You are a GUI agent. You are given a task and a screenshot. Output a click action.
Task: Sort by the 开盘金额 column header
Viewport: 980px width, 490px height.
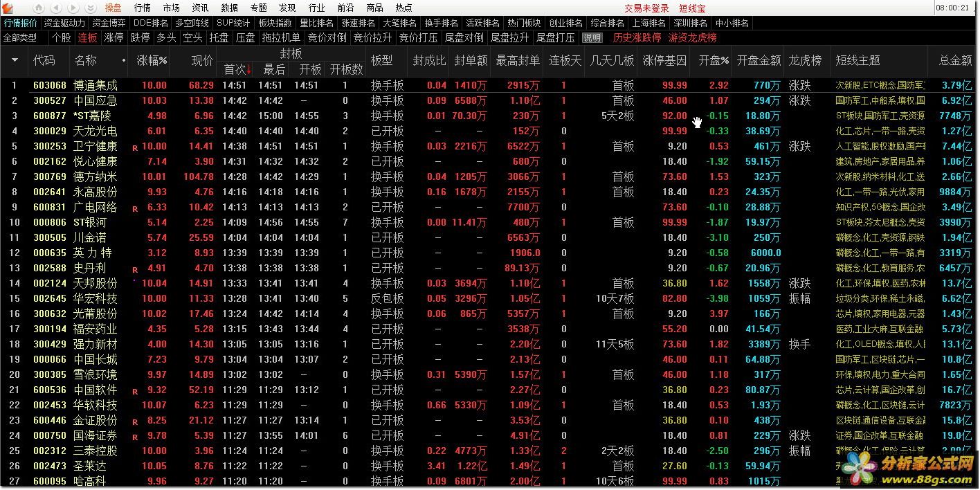(x=759, y=61)
